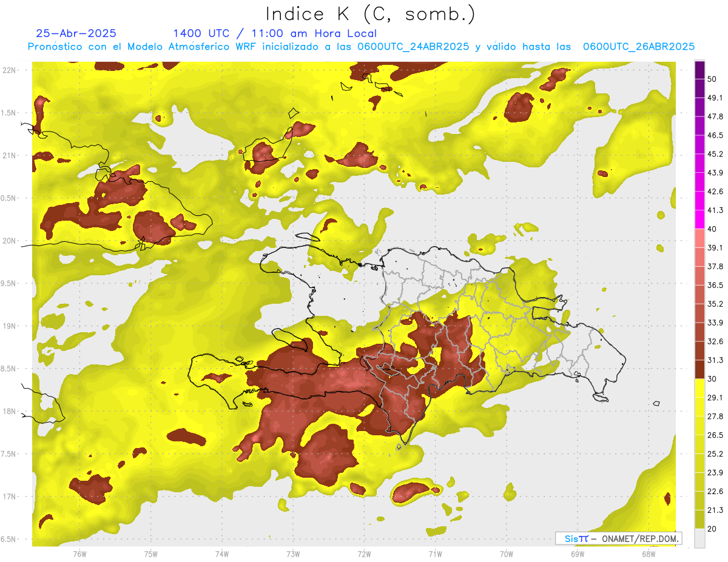
Task: Click the title 'Indice K (C, somb.)'
Action: (370, 15)
